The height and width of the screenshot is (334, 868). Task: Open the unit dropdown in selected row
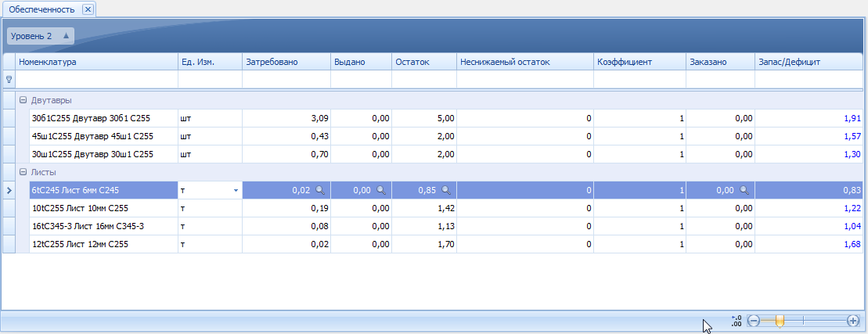pos(235,190)
